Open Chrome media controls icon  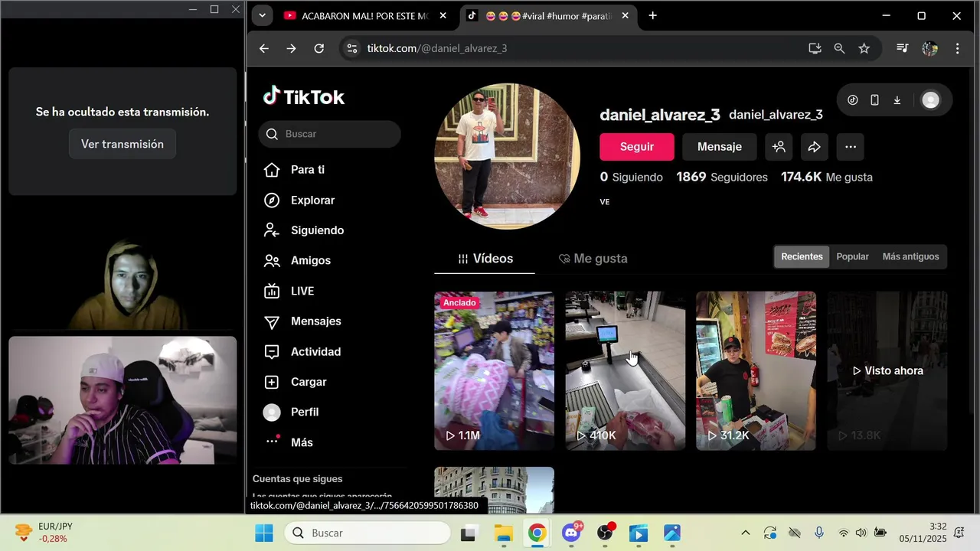(x=903, y=48)
